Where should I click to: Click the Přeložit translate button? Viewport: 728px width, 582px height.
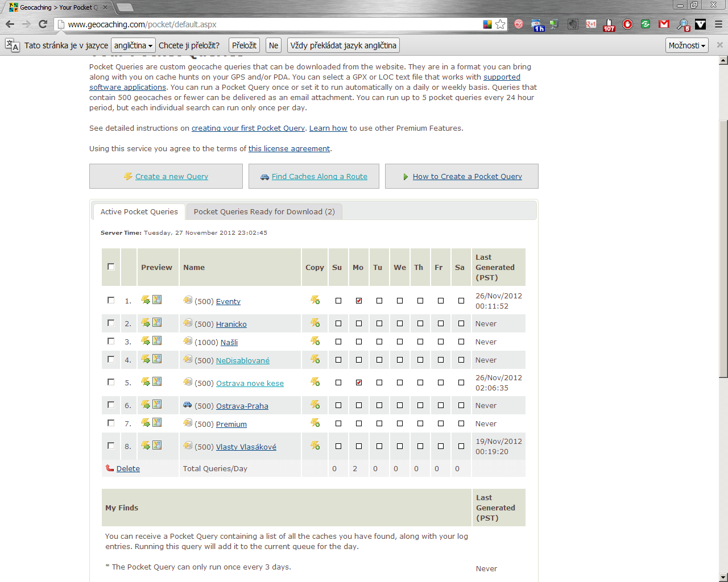[x=245, y=45]
